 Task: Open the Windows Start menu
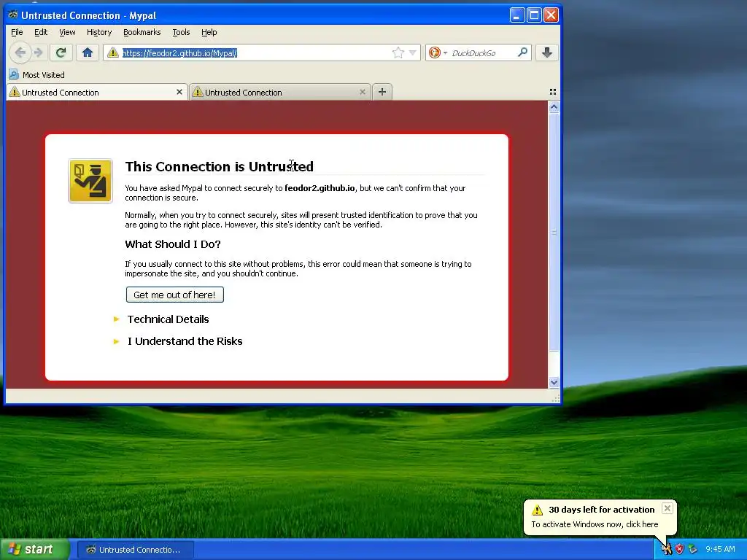click(34, 550)
